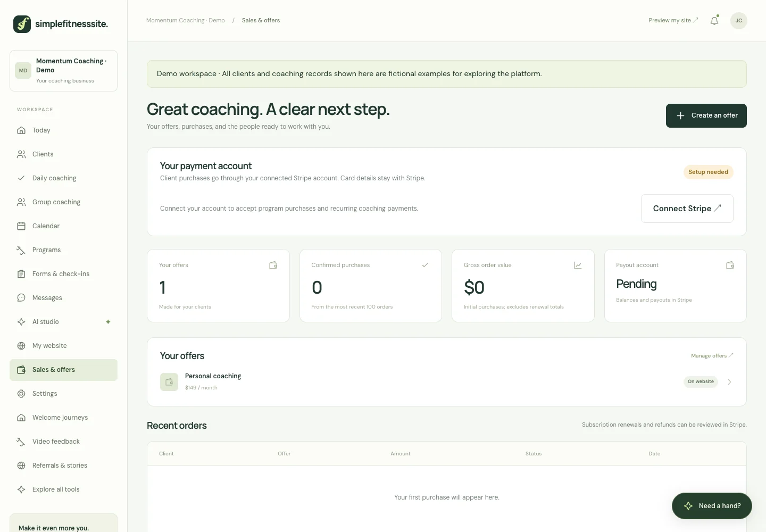Click the Need a hand? help button
The height and width of the screenshot is (532, 766).
[x=712, y=506]
